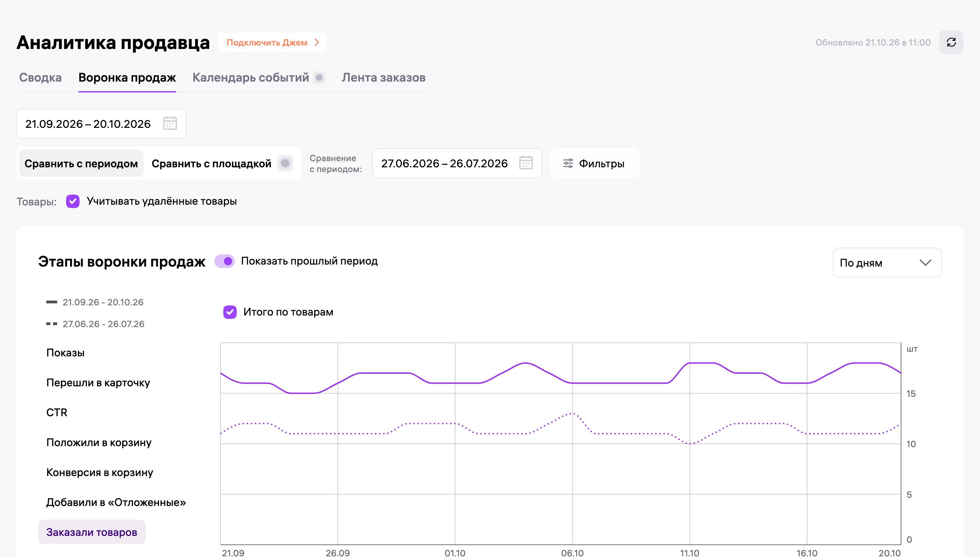
Task: Open the Календарь событий tab
Action: click(251, 78)
